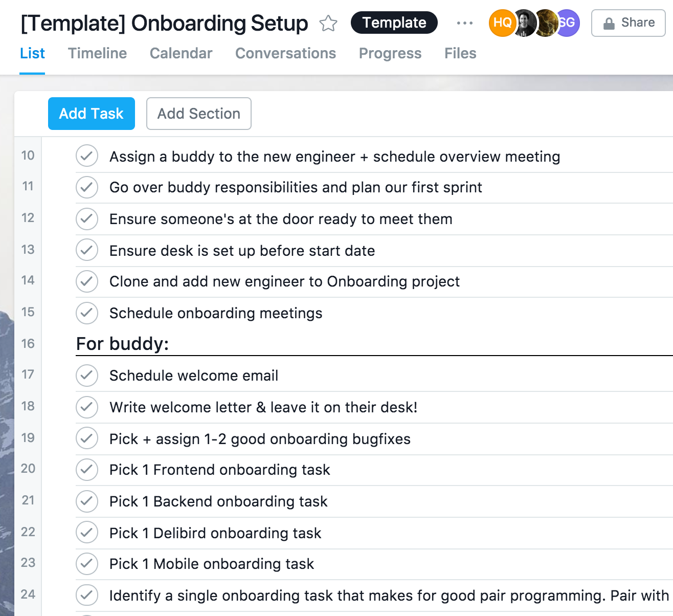Mark 'Schedule welcome email' task complete
This screenshot has height=616, width=673.
tap(87, 376)
